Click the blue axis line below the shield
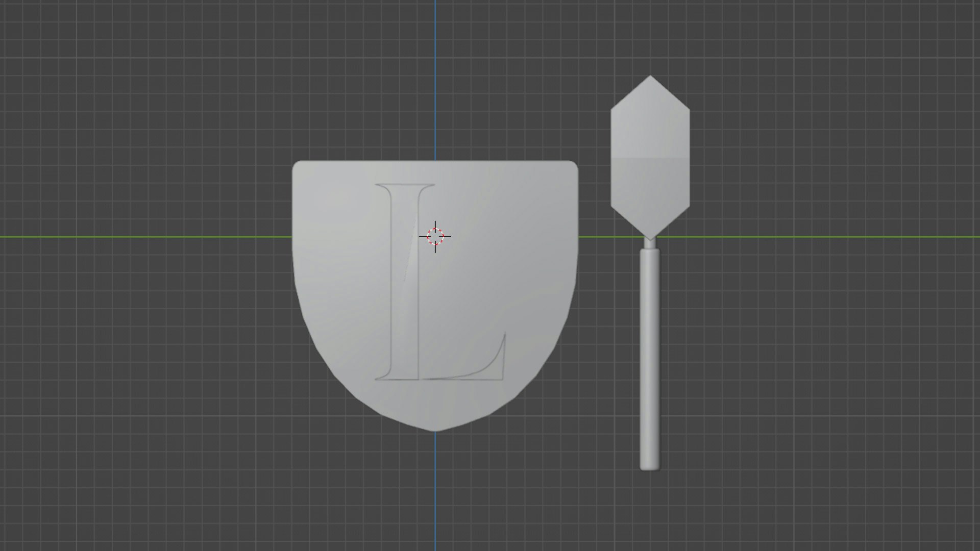The height and width of the screenshot is (551, 980). coord(435,490)
